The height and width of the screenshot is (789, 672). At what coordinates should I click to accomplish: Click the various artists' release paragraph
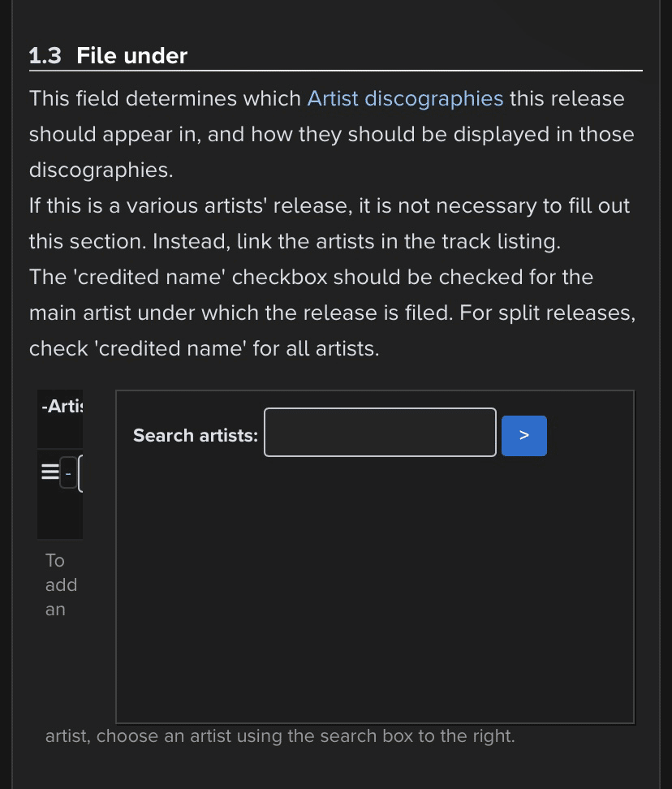point(330,224)
